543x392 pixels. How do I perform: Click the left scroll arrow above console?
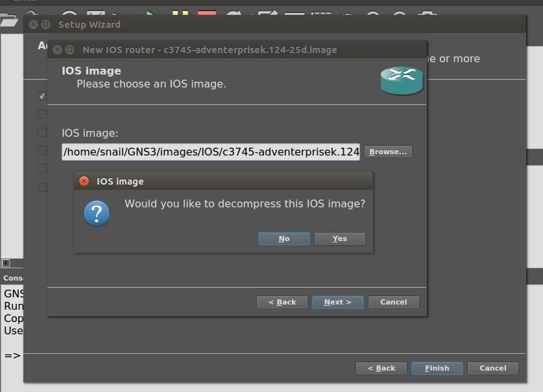6,263
